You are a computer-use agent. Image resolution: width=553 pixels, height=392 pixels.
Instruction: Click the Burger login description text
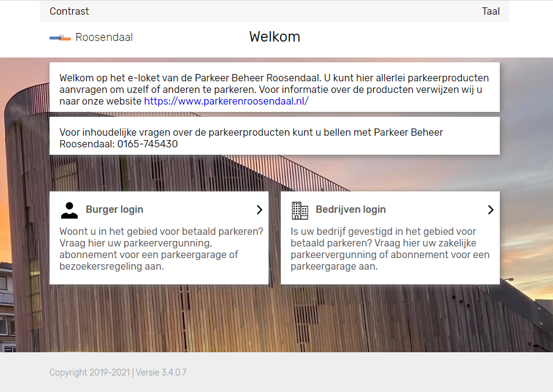click(x=161, y=249)
